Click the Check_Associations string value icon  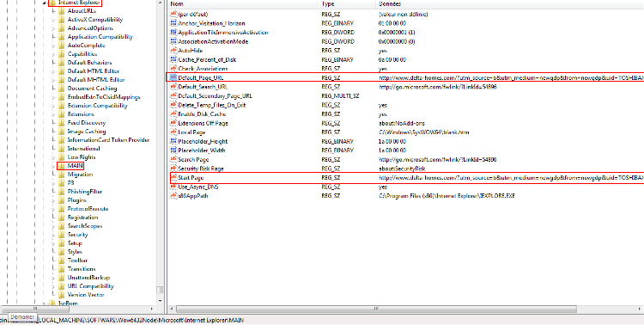(173, 69)
